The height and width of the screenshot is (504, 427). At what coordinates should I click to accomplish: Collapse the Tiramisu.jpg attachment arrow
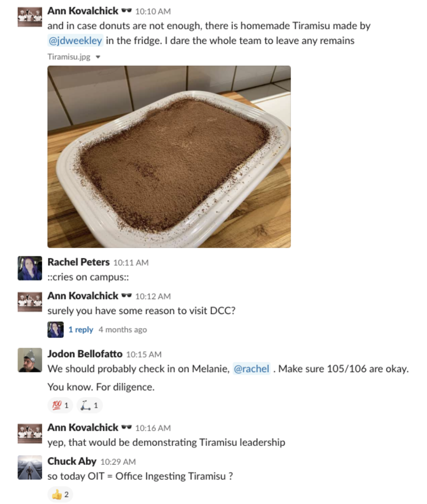tap(98, 57)
